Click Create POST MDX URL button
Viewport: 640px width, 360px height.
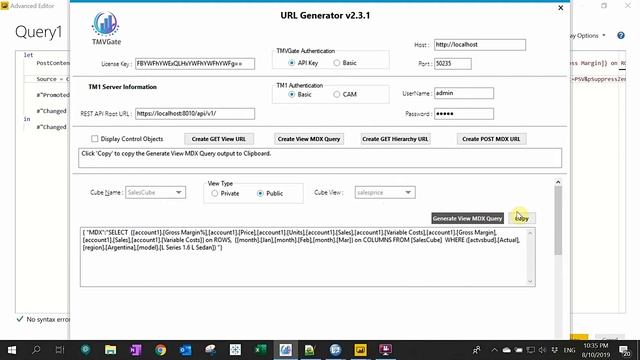(491, 139)
